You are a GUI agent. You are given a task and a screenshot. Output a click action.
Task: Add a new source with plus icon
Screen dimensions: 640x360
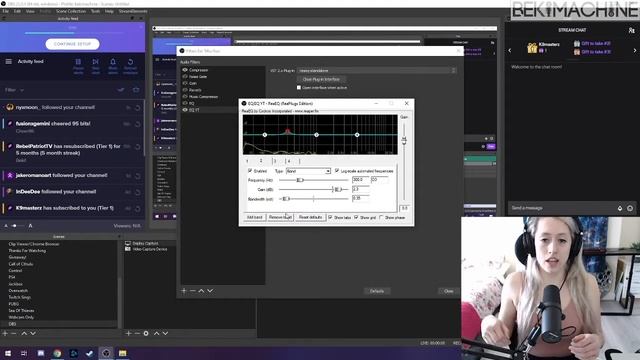(128, 333)
